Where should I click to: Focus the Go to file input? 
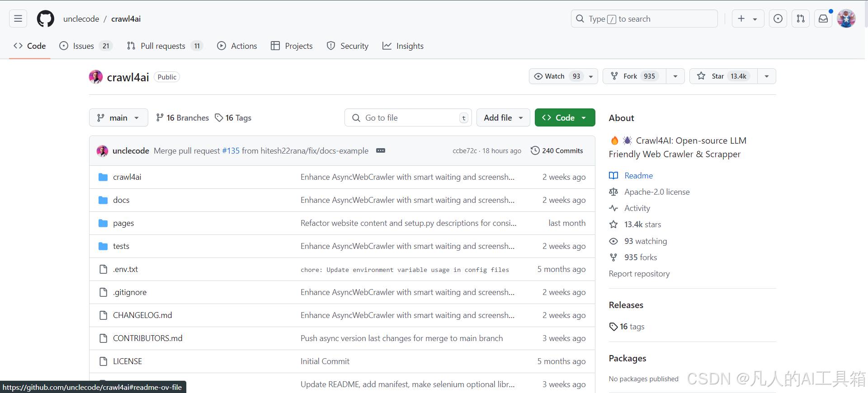pos(408,117)
